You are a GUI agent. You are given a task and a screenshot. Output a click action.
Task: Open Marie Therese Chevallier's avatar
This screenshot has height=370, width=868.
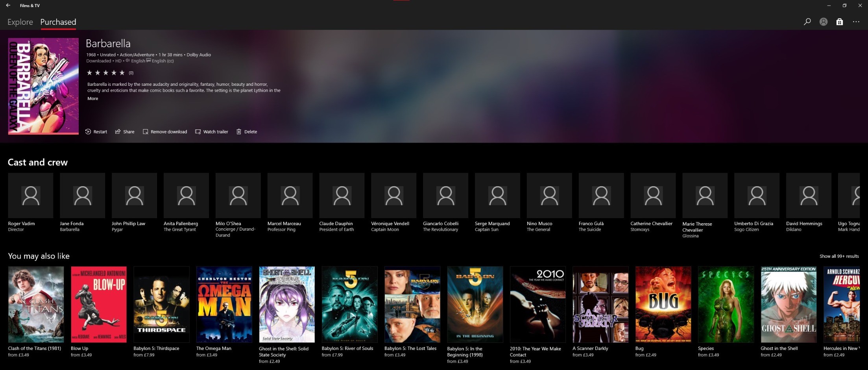click(x=705, y=196)
